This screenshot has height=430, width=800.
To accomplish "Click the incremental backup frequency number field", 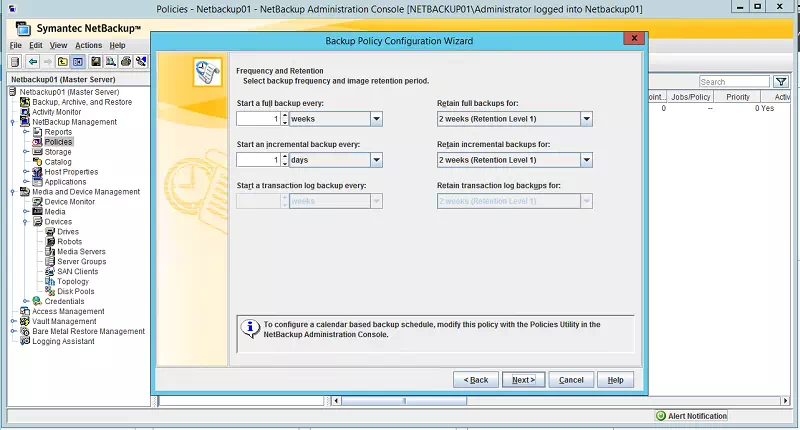I will point(259,160).
